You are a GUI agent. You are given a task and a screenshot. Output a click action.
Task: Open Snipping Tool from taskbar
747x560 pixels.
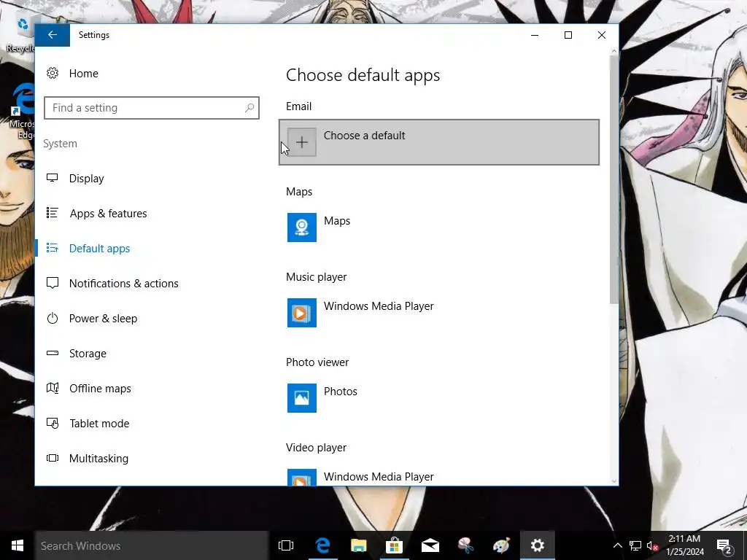465,545
